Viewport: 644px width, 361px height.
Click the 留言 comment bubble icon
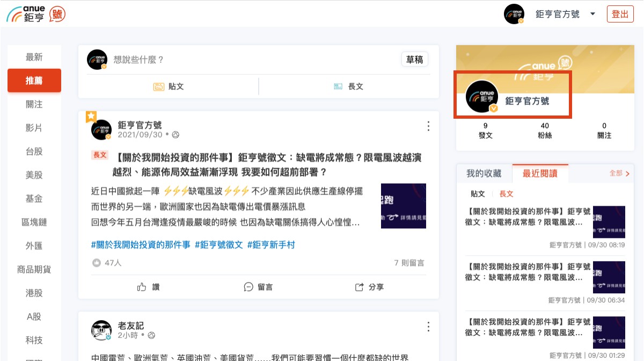[x=248, y=287]
